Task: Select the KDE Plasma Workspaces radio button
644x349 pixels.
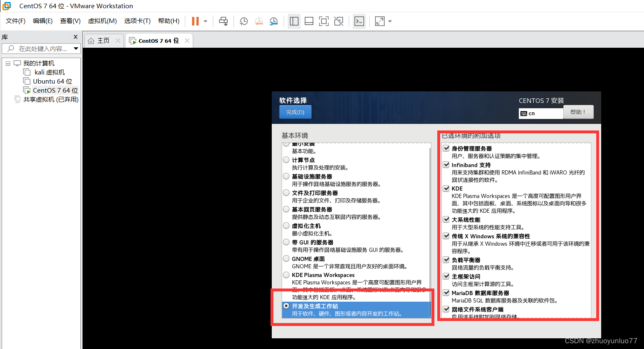Action: (286, 275)
